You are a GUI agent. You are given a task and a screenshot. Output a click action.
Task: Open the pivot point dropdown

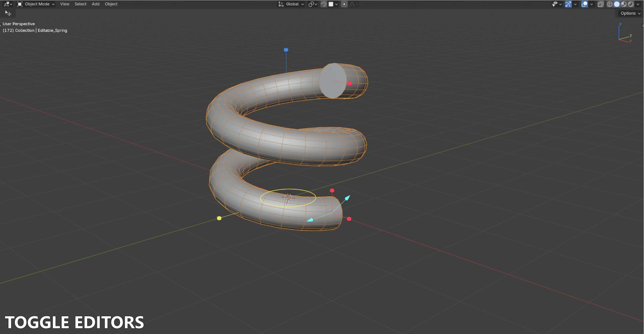click(x=313, y=4)
